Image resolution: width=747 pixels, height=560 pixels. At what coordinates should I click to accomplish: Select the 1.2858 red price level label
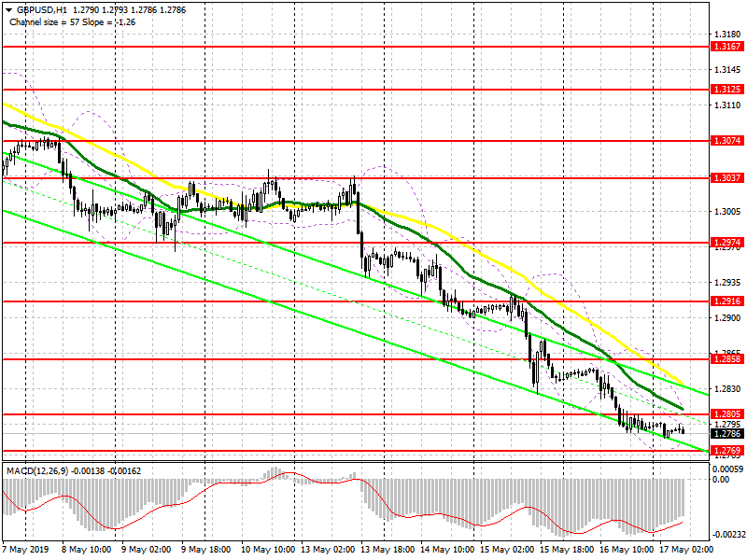[727, 358]
